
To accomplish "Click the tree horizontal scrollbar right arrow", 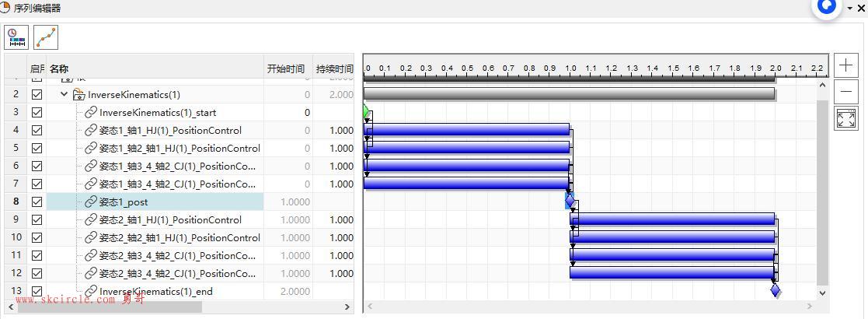I will 347,307.
